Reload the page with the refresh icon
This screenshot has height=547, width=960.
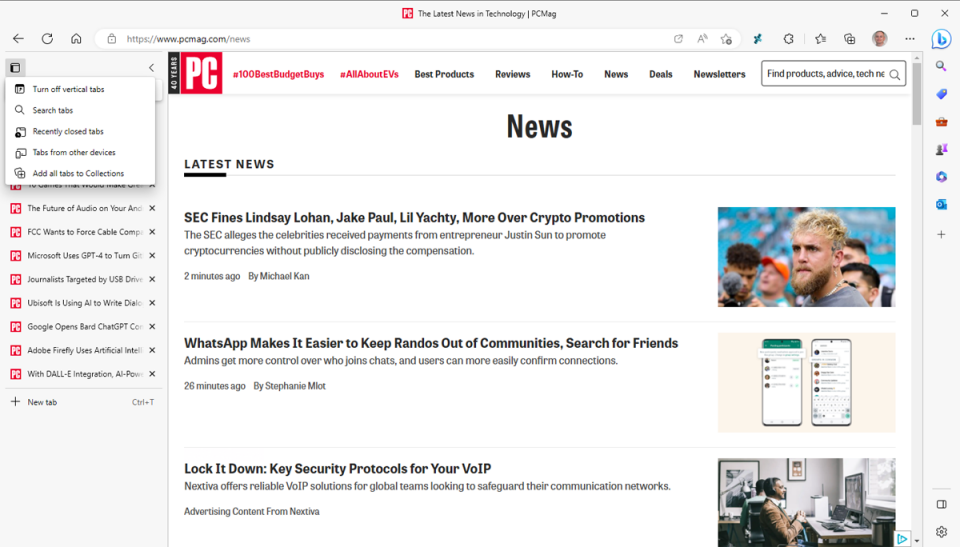pyautogui.click(x=47, y=39)
